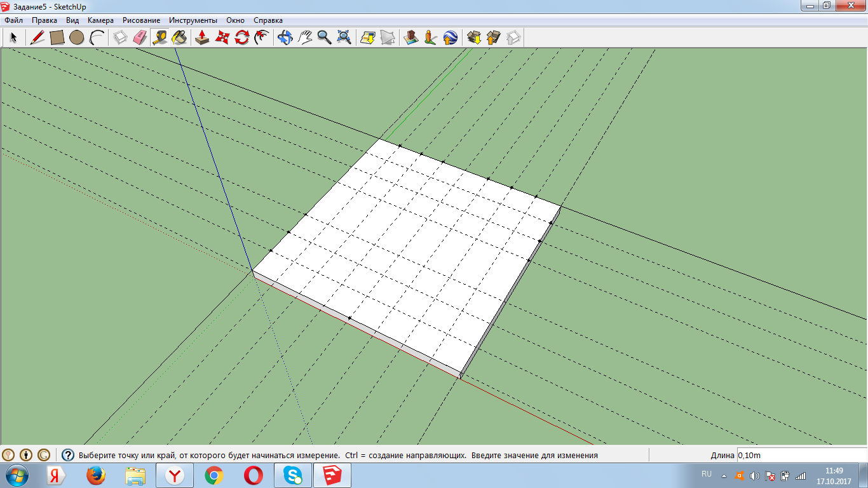Open the Инструменты menu

click(x=193, y=20)
